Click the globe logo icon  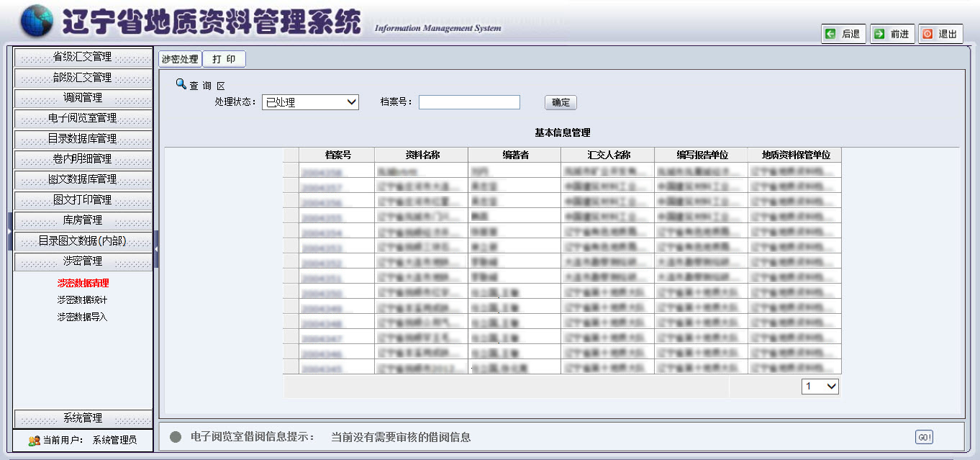point(37,21)
